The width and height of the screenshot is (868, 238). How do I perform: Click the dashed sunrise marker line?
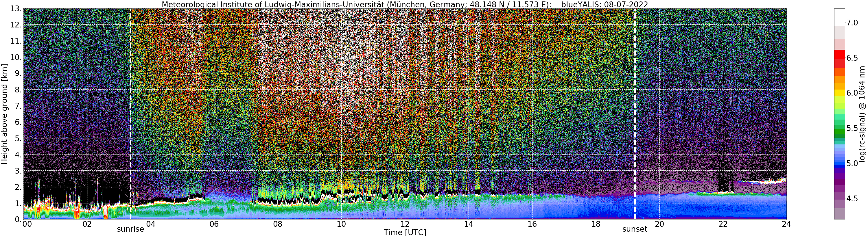130,114
